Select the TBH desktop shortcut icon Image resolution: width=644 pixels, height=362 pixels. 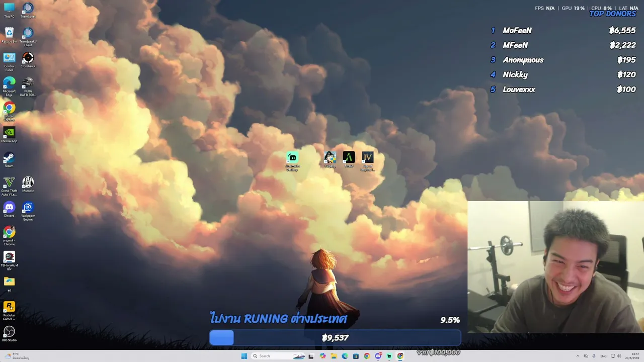(9, 261)
